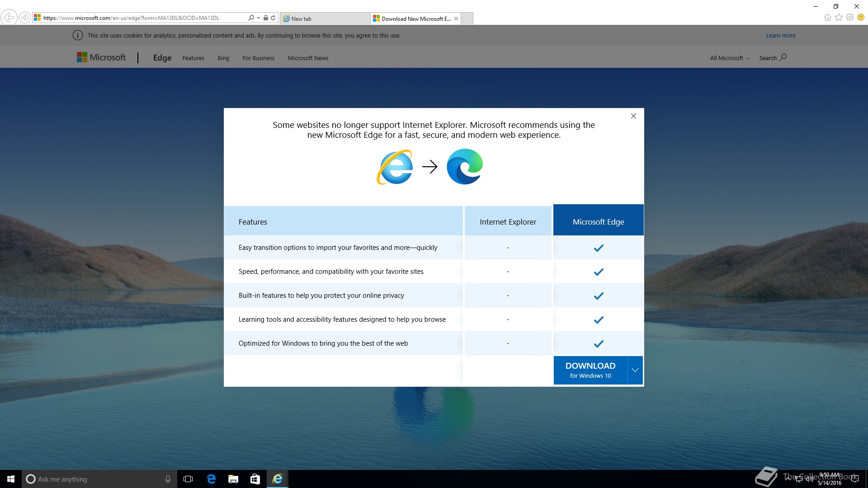Click Edge checkmark in Optimized for Windows row
Image resolution: width=868 pixels, height=488 pixels.
point(599,344)
